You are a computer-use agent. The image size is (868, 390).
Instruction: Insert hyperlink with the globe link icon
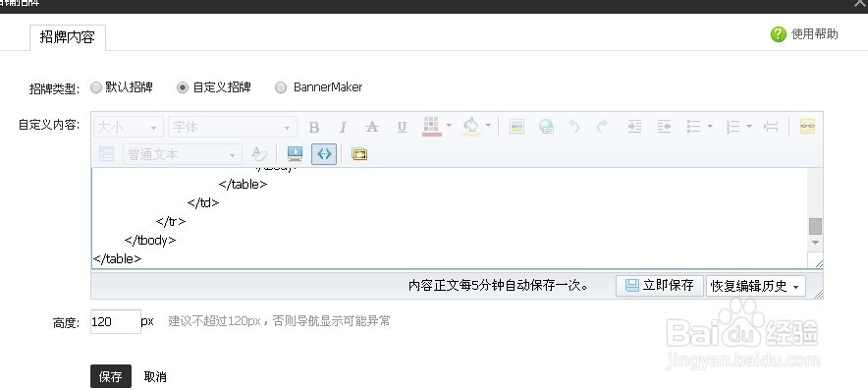tap(546, 127)
